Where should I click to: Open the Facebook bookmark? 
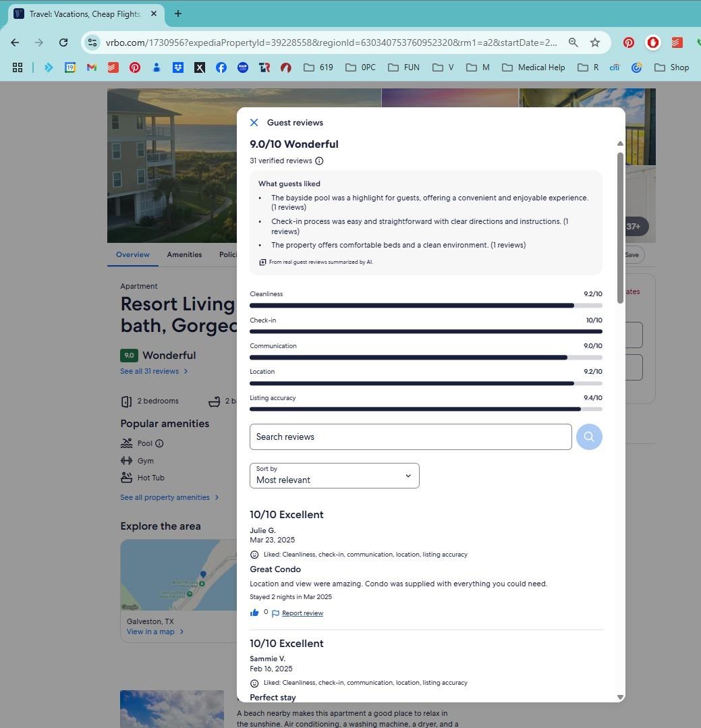click(x=221, y=67)
